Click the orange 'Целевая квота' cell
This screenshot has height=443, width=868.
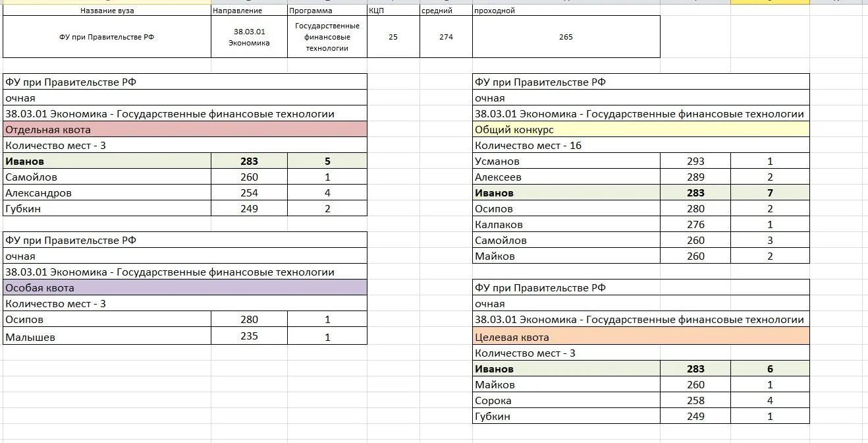[641, 337]
